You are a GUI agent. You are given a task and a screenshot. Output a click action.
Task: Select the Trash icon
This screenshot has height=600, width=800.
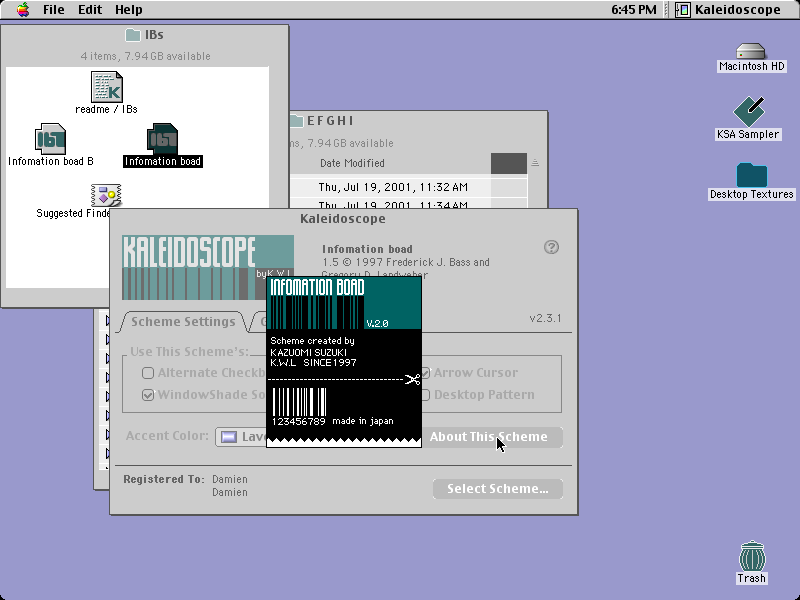[752, 556]
